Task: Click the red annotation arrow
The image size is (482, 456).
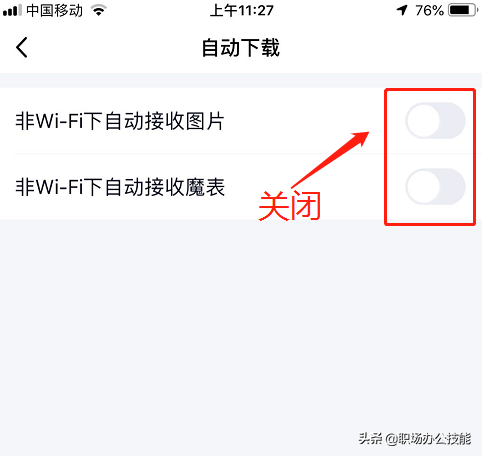Action: [x=331, y=159]
